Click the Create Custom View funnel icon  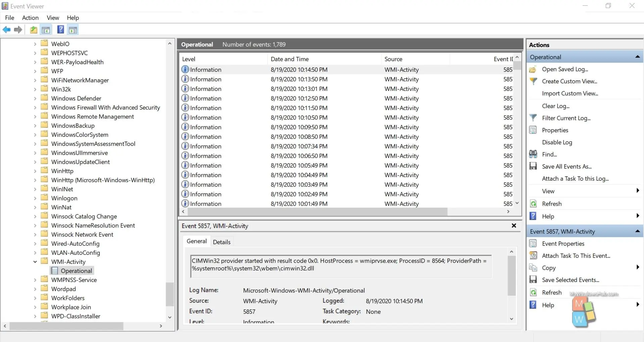(x=533, y=81)
